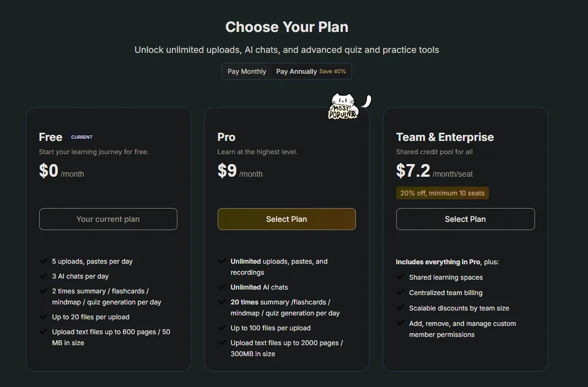Click the "Your current plan" button

pos(108,219)
